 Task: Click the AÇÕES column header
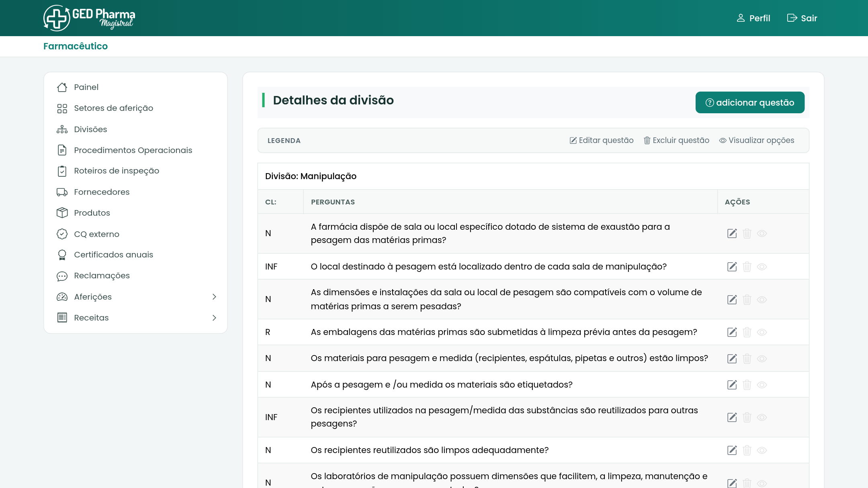pos(737,202)
